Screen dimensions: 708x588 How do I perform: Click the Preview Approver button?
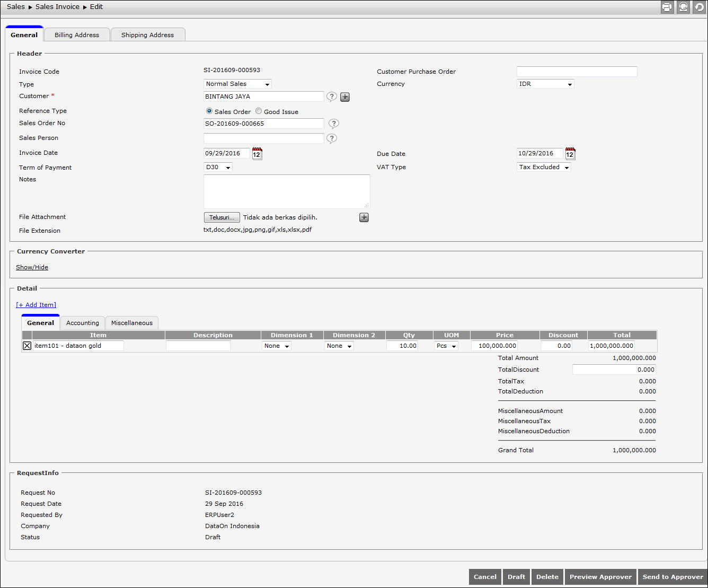pyautogui.click(x=600, y=577)
